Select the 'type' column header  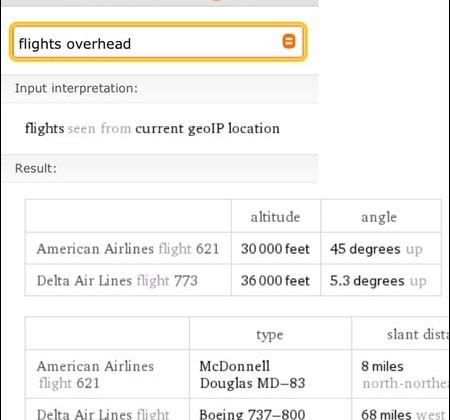pos(270,335)
